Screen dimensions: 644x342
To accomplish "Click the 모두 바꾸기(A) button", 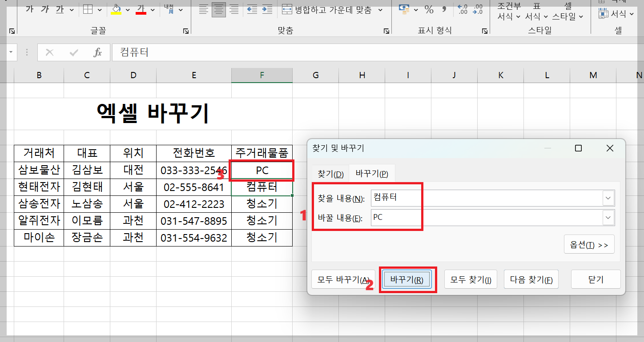I will click(x=343, y=279).
